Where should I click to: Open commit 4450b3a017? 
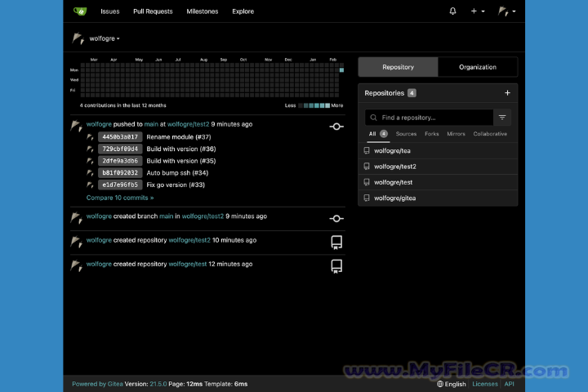tap(120, 137)
